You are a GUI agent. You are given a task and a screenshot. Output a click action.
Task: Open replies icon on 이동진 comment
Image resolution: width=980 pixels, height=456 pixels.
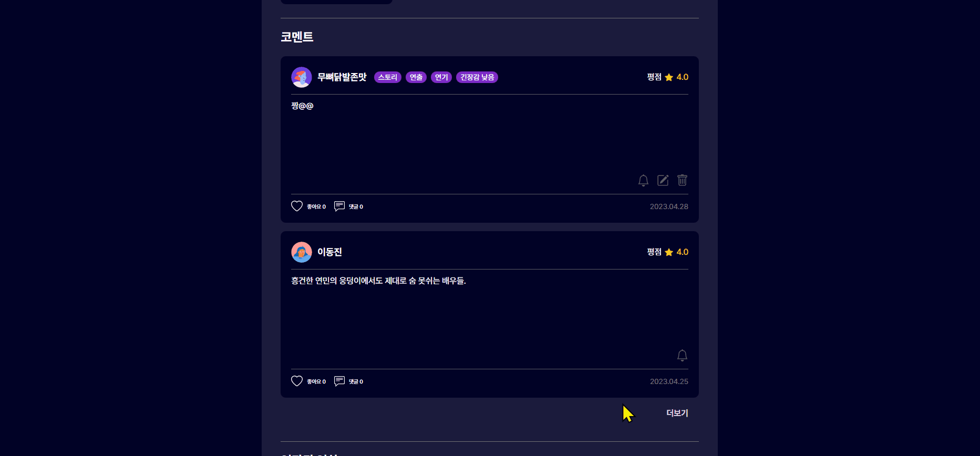339,381
